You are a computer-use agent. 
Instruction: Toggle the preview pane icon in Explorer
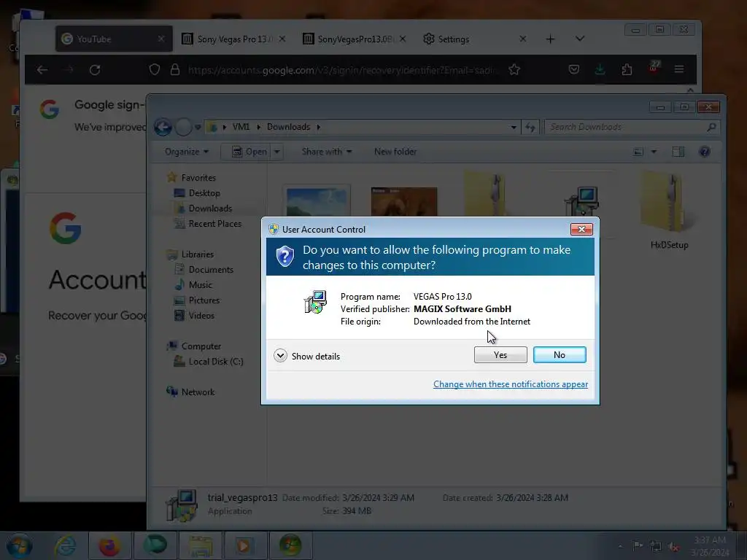678,152
